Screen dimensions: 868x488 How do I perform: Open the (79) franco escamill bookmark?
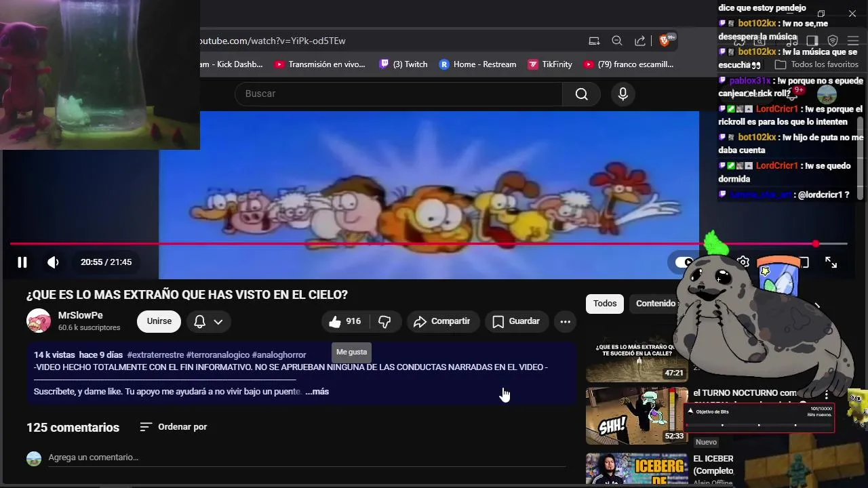629,64
